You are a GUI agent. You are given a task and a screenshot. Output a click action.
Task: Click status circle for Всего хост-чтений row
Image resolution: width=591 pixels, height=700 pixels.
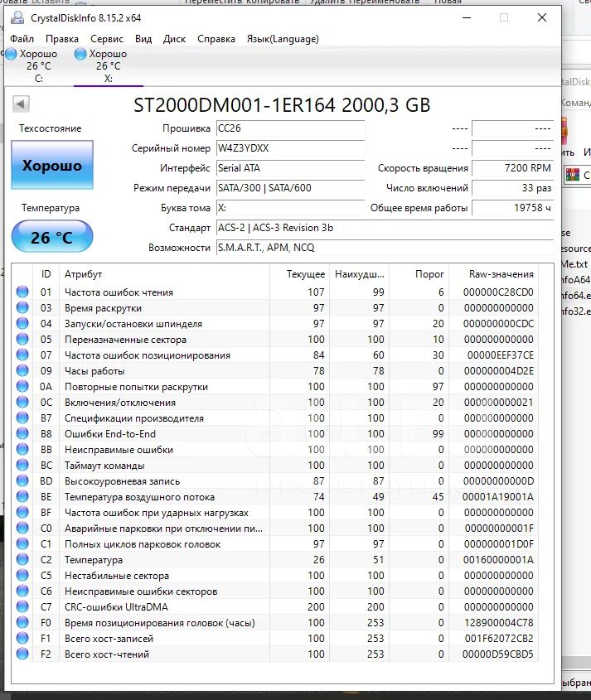pos(22,654)
